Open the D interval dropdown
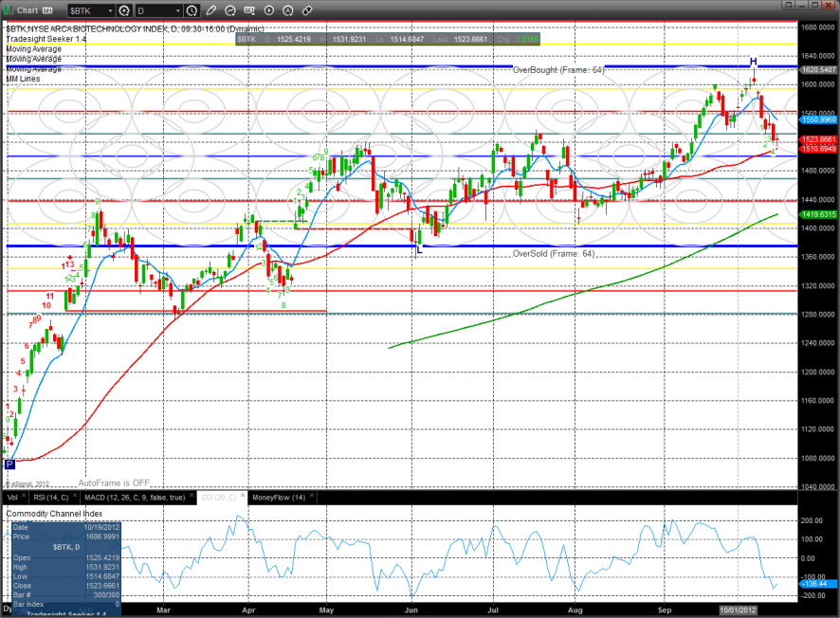Viewport: 840px width, 618px height. (179, 11)
